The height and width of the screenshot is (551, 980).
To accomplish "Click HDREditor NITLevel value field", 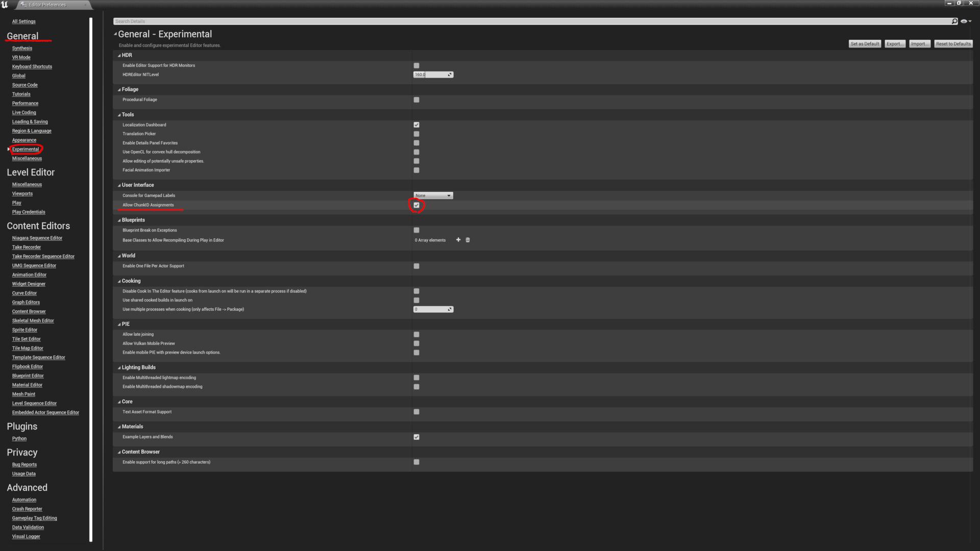I will click(x=433, y=75).
